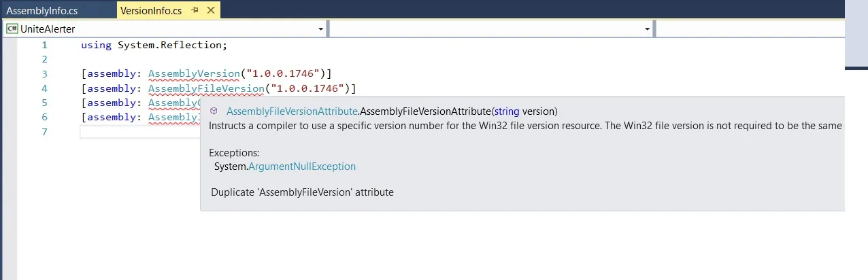868x280 pixels.
Task: Open the UniteAlerter project dropdown
Action: pos(320,29)
